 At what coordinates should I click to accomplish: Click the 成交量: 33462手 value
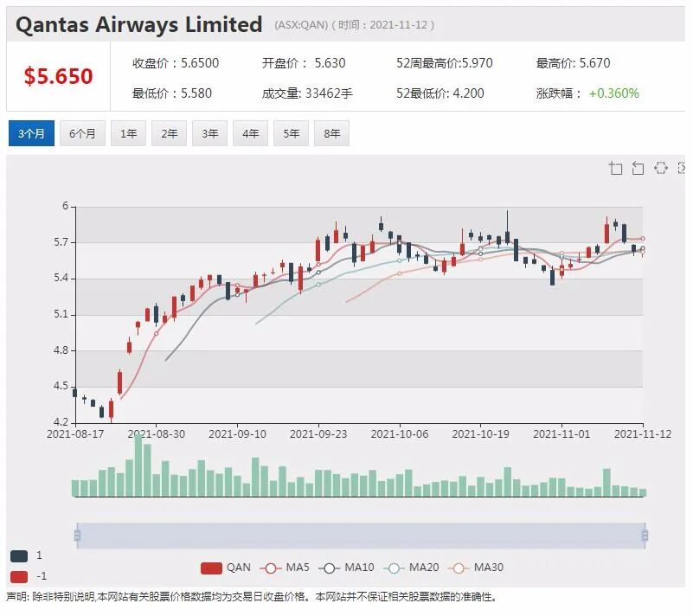coord(307,93)
